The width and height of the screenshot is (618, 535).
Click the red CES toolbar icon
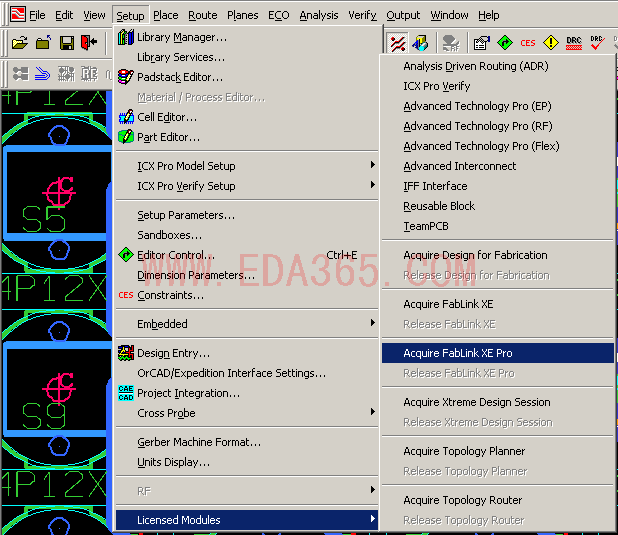[x=528, y=43]
